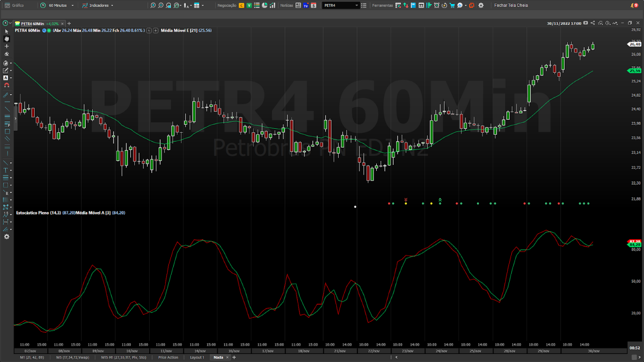
Task: Click the green-red arrows trade icon
Action: (x=406, y=5)
